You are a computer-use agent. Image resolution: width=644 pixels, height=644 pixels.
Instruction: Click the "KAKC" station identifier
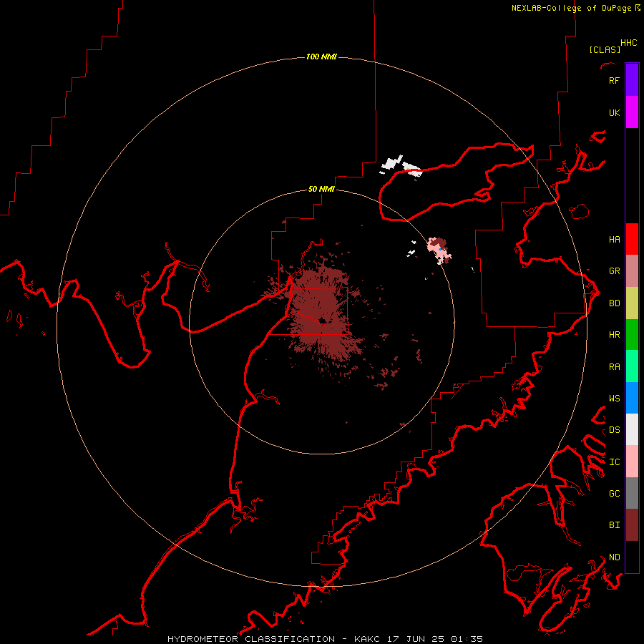pyautogui.click(x=367, y=639)
